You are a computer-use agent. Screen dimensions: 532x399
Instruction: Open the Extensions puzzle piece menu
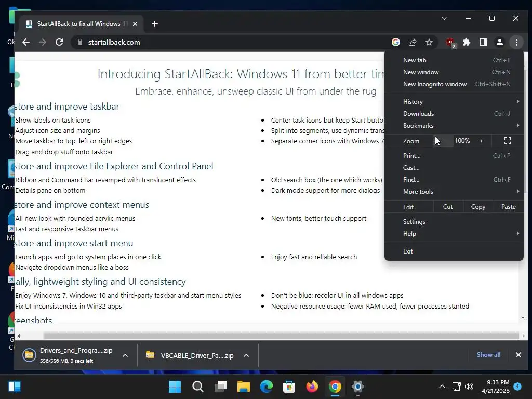tap(467, 42)
